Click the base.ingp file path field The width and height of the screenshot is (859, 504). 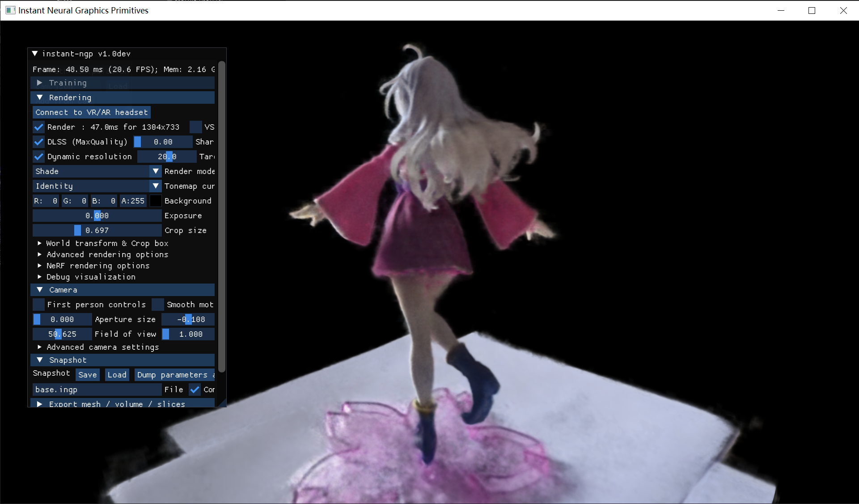pyautogui.click(x=97, y=390)
